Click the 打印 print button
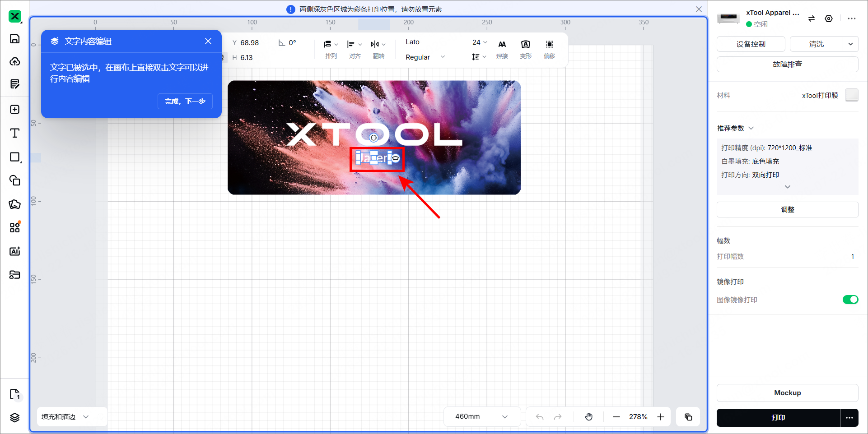This screenshot has height=434, width=868. [778, 418]
